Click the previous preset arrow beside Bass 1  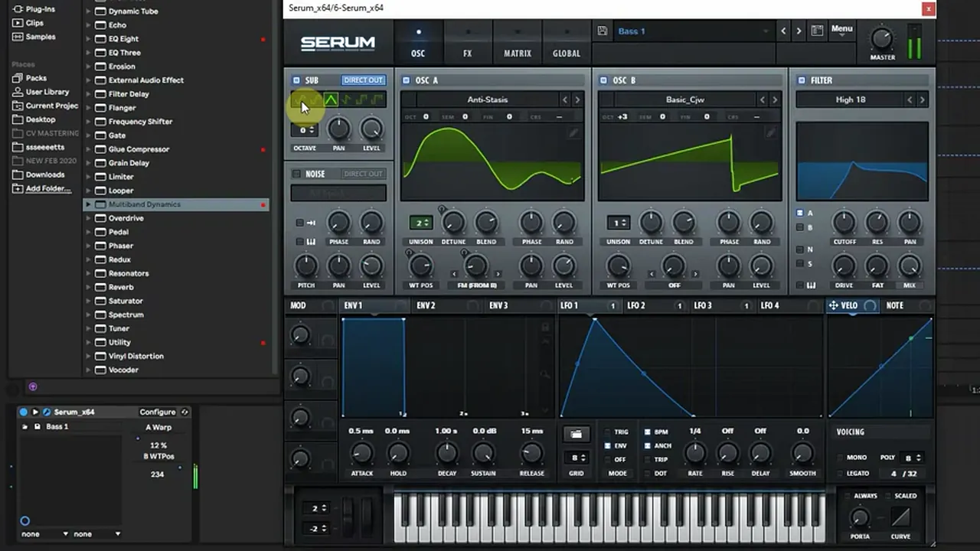pos(782,31)
